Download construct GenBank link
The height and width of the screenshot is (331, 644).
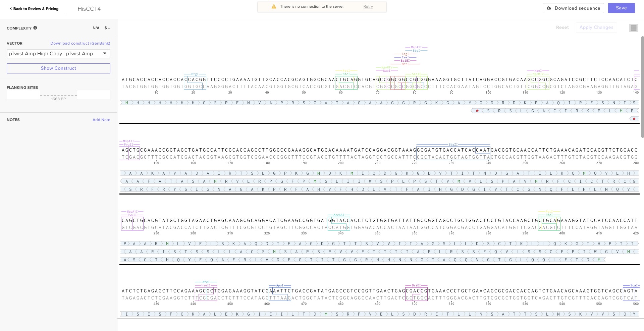(x=80, y=43)
